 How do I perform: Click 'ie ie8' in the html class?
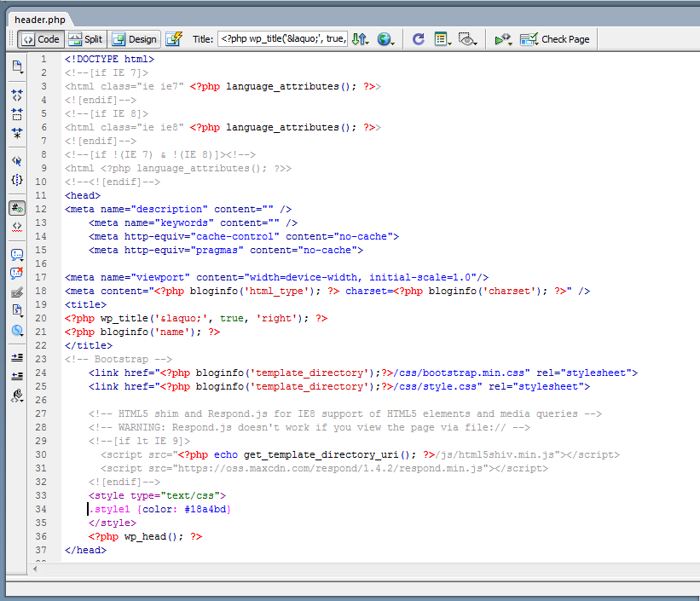tap(160, 127)
